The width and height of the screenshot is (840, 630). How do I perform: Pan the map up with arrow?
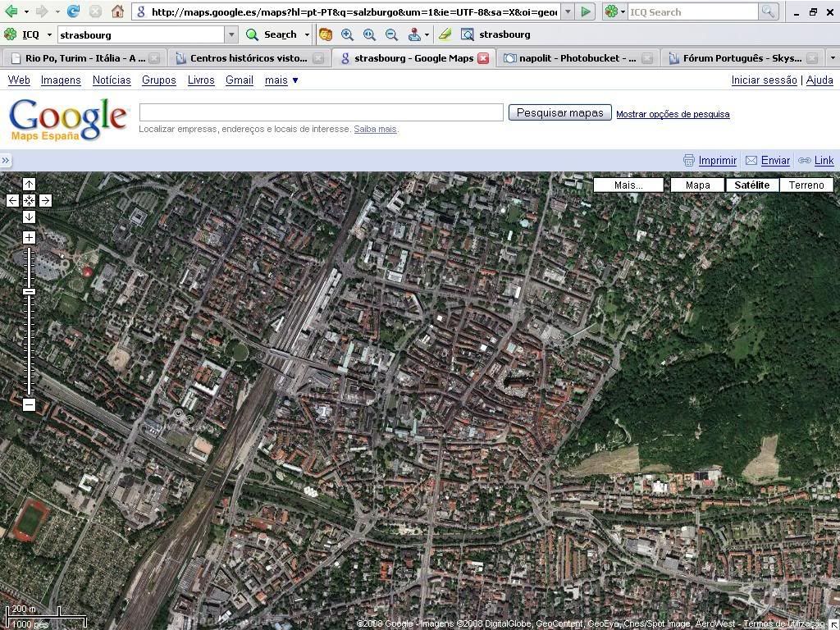(x=29, y=185)
